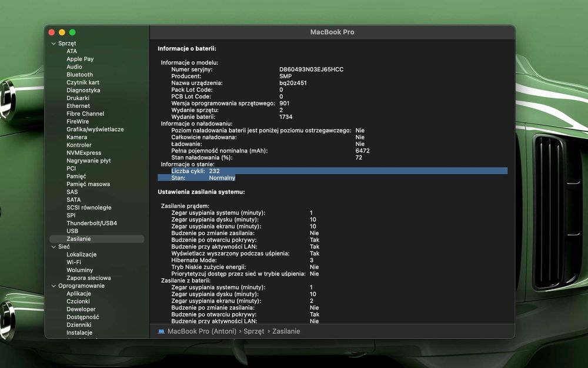The height and width of the screenshot is (368, 588).
Task: Select Aplikacje under Oprogramowanie
Action: [x=79, y=294]
